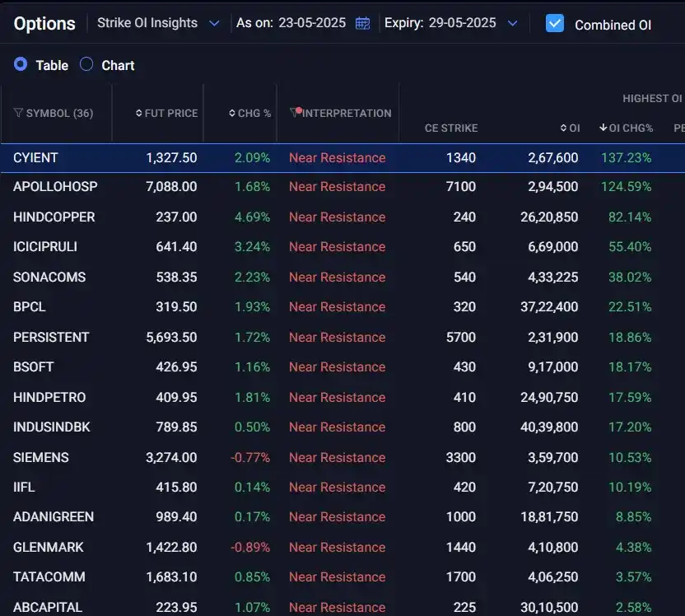
Task: Toggle the Combined OI checkbox
Action: 555,24
